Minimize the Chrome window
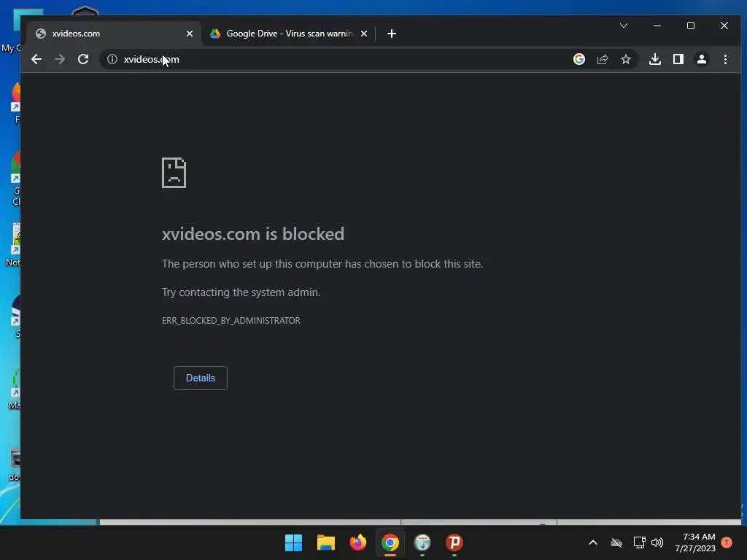Screen dimensions: 747x560 point(657,26)
